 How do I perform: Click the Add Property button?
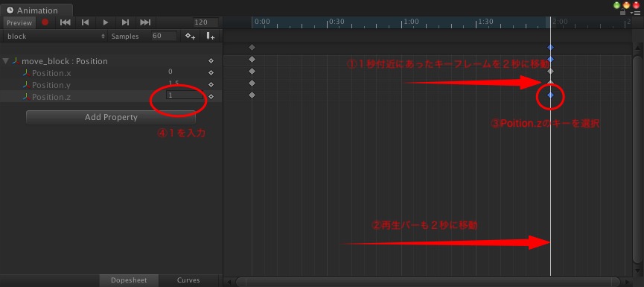pos(111,117)
